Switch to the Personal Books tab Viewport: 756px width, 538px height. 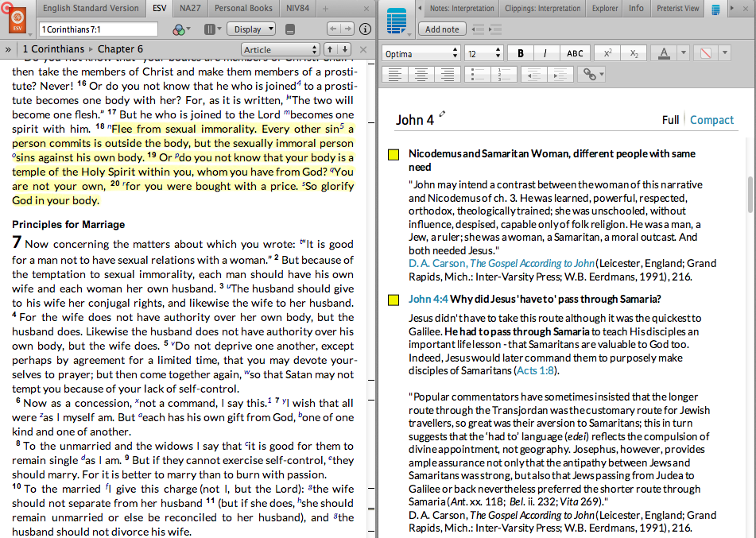coord(243,8)
